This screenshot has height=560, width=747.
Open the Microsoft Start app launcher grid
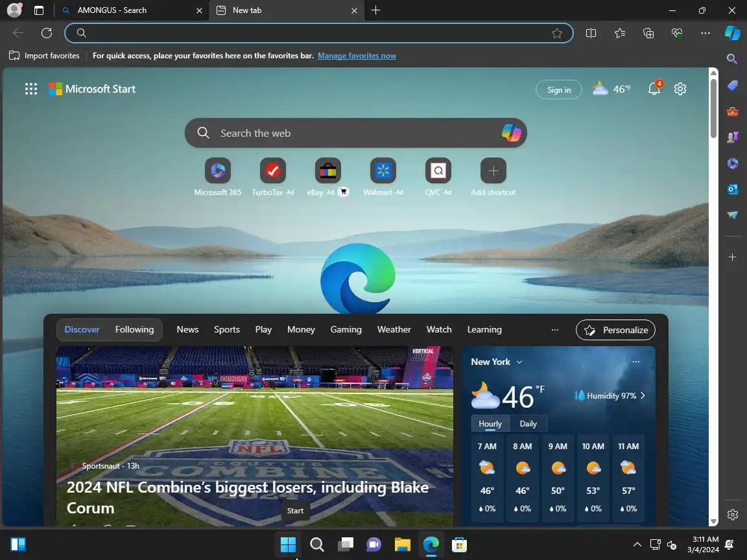click(31, 89)
